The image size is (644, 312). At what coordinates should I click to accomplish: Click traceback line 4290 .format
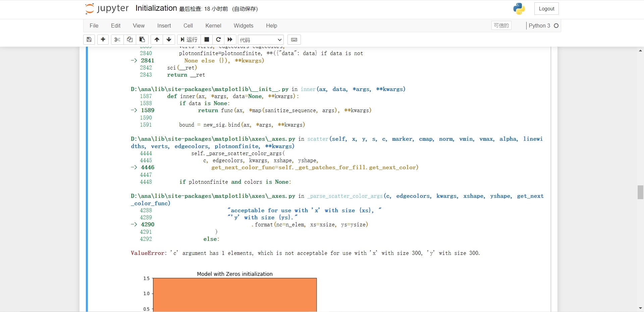249,224
